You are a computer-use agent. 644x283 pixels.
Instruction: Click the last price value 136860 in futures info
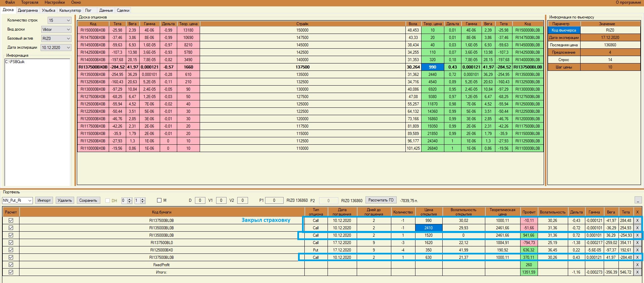tap(610, 45)
